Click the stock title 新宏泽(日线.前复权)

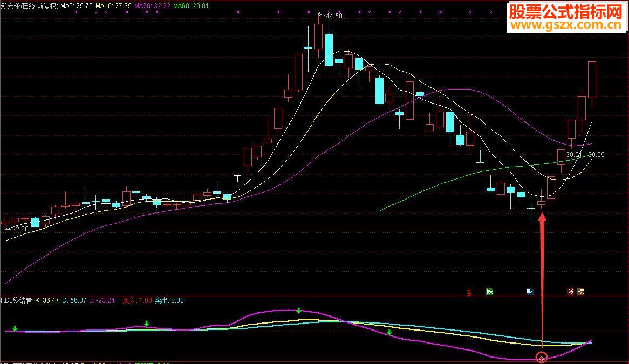click(30, 5)
